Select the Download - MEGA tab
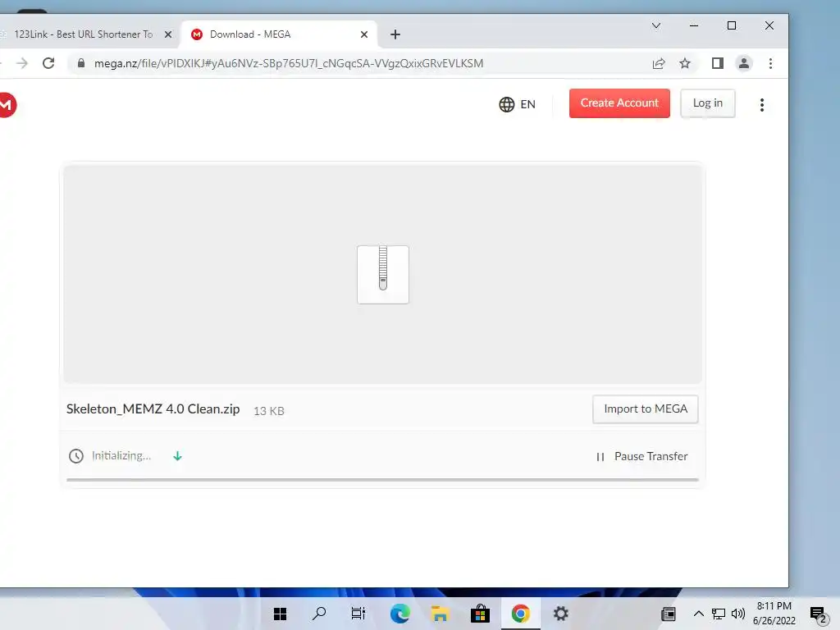The width and height of the screenshot is (840, 630). click(x=279, y=34)
